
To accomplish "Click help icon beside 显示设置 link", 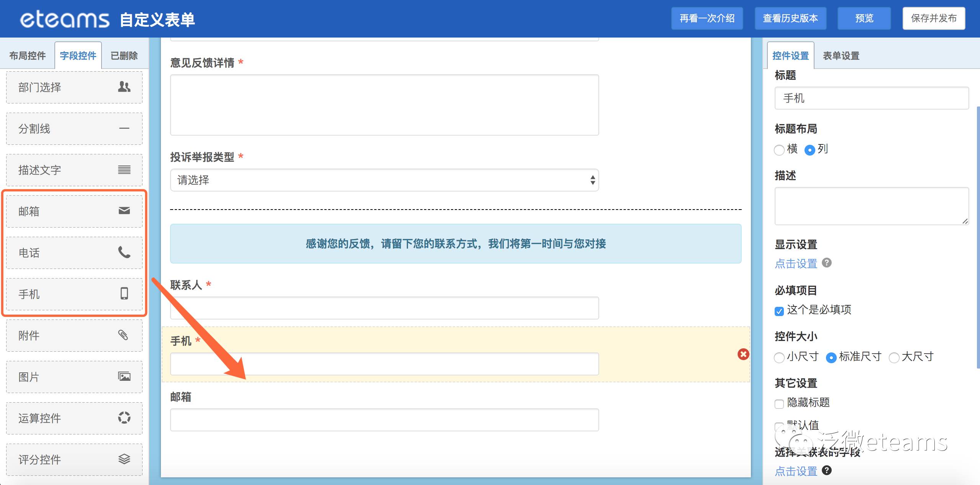I will pyautogui.click(x=827, y=263).
